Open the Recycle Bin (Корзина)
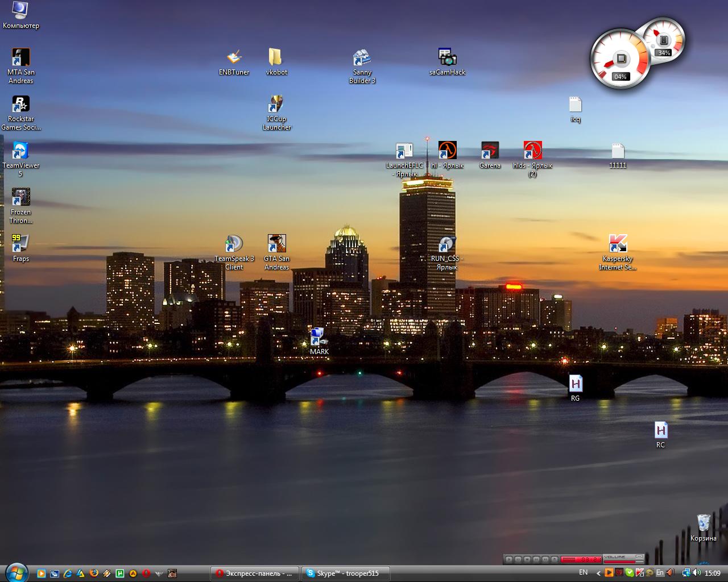The width and height of the screenshot is (728, 582). pyautogui.click(x=704, y=524)
